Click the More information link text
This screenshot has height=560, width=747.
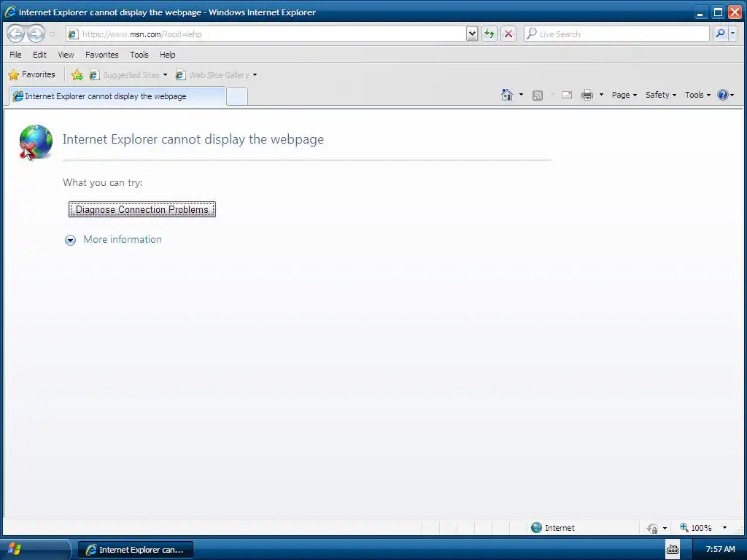click(123, 239)
